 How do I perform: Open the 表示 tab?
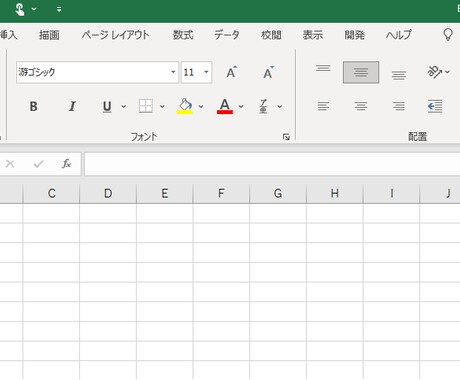click(313, 35)
